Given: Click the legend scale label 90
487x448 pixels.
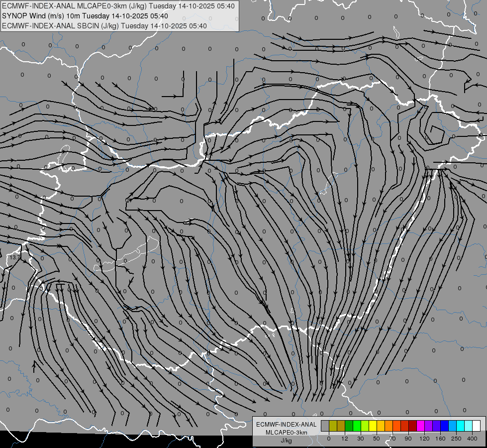Looking at the screenshot, I should [408, 439].
